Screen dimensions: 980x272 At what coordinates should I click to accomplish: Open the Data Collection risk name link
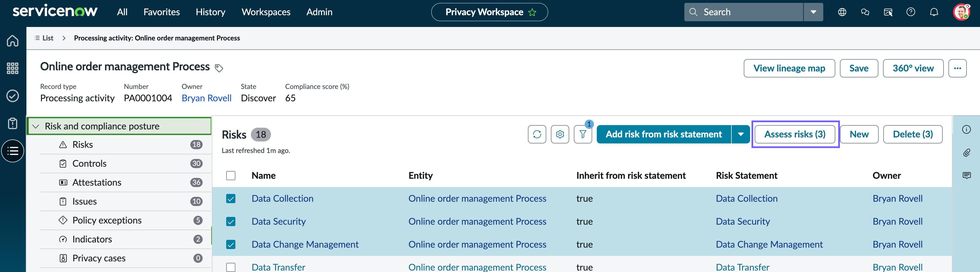(282, 199)
